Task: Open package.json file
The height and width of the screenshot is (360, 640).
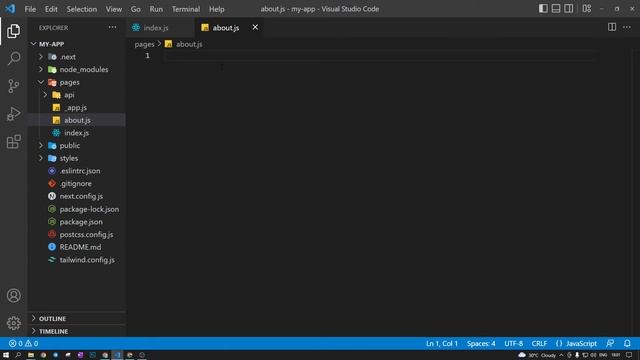Action: coord(77,222)
